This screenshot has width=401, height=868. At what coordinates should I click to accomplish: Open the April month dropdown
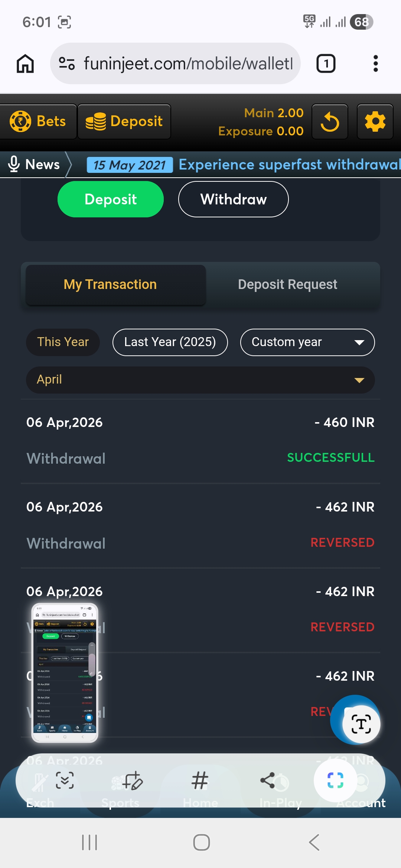[200, 380]
